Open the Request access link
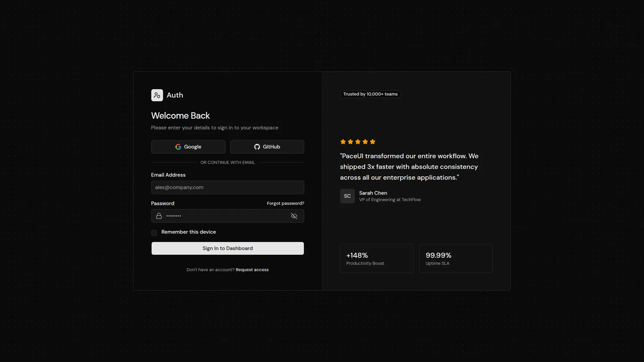Viewport: 644px width, 362px height. tap(252, 269)
